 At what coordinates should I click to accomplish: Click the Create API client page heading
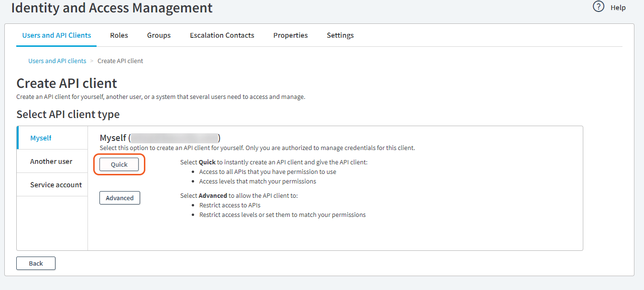click(66, 83)
